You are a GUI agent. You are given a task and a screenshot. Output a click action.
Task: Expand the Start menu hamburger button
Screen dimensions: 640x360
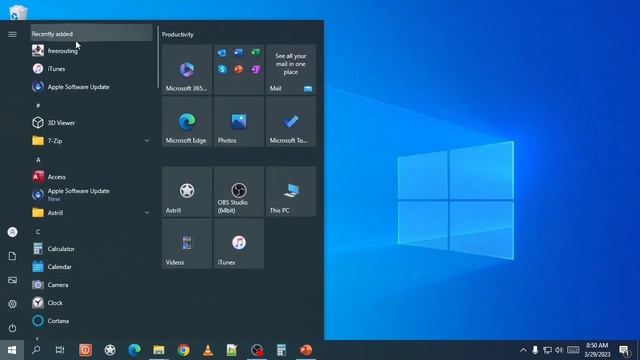click(12, 35)
